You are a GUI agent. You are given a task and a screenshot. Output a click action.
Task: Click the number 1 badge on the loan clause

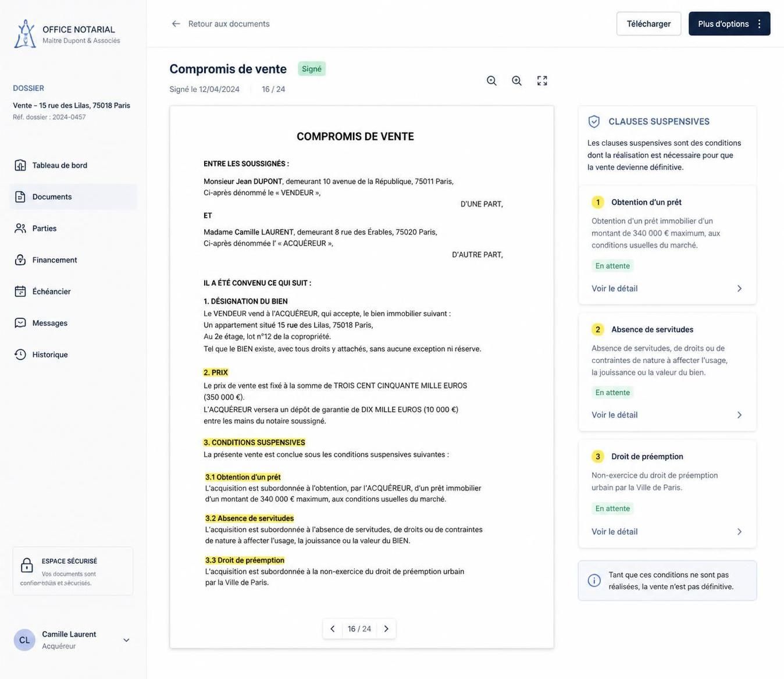[x=598, y=202]
